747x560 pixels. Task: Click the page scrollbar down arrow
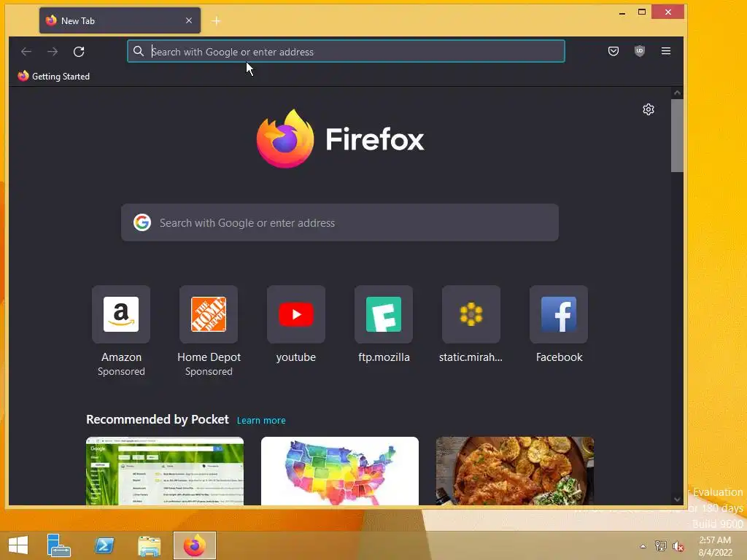pos(677,499)
